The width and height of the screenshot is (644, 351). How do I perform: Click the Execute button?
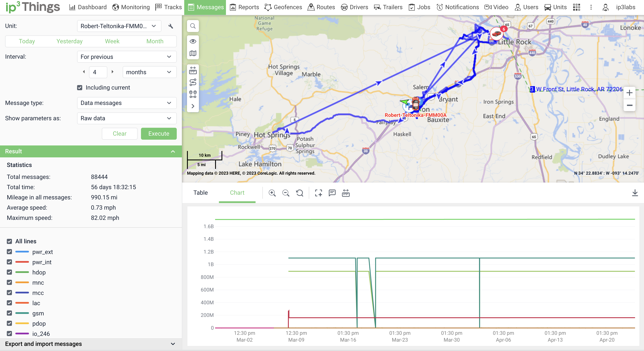coord(159,134)
